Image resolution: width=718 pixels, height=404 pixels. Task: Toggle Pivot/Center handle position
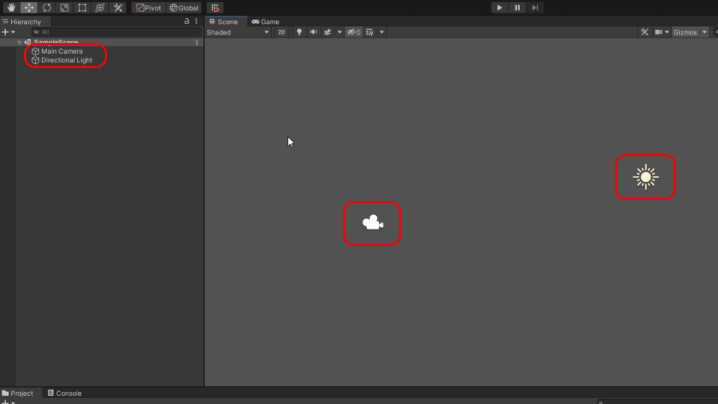point(148,8)
